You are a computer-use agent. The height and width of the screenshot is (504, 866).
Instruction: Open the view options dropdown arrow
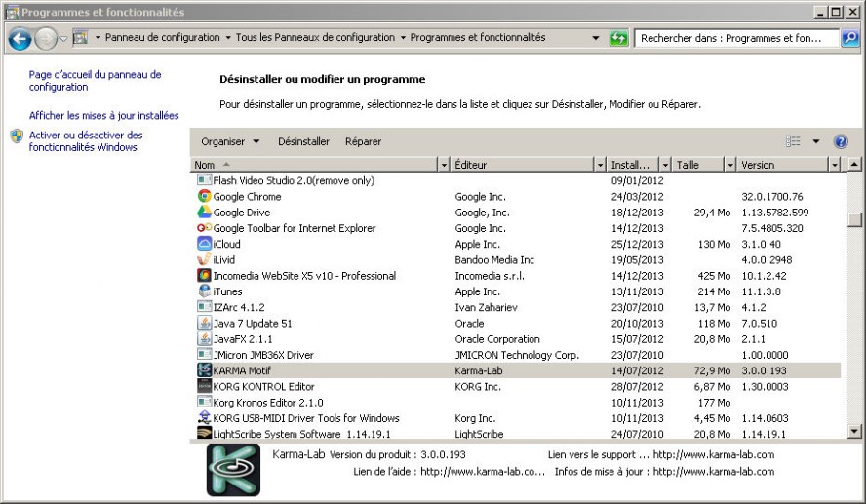pyautogui.click(x=816, y=141)
